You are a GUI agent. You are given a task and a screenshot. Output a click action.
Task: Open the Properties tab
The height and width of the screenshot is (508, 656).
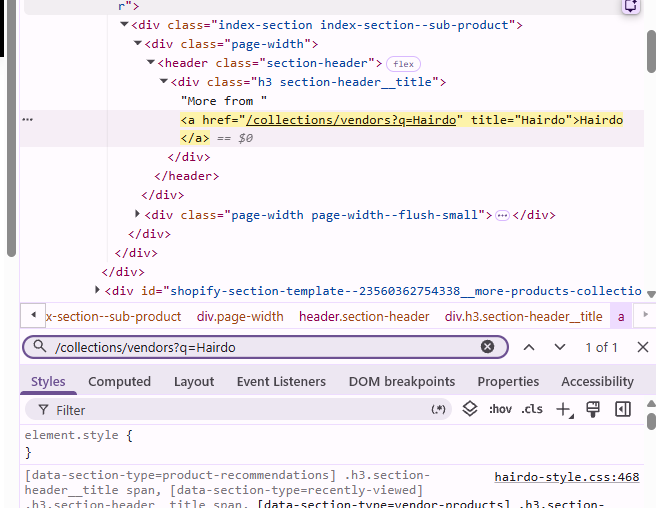[508, 382]
